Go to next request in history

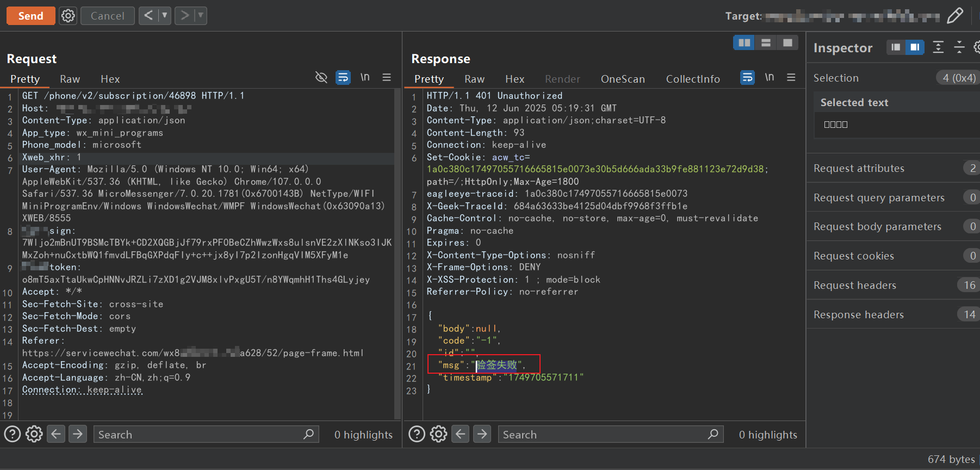[184, 15]
